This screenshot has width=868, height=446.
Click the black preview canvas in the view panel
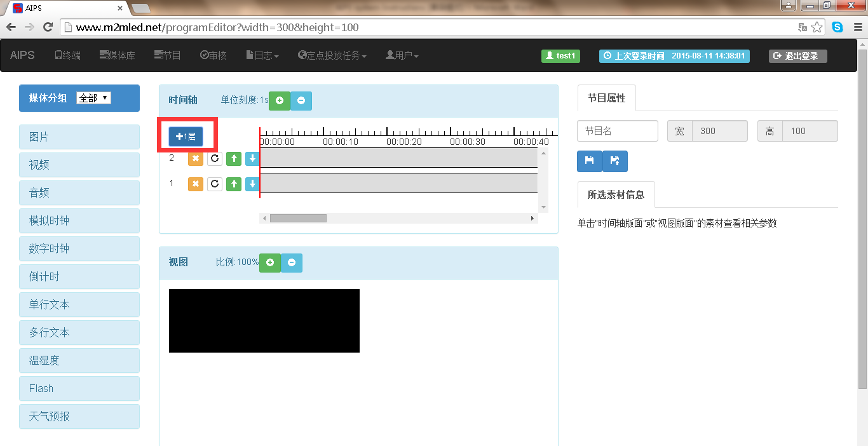[x=264, y=321]
